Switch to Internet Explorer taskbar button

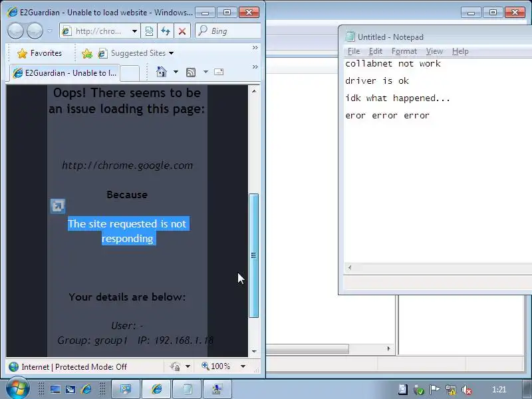point(156,389)
